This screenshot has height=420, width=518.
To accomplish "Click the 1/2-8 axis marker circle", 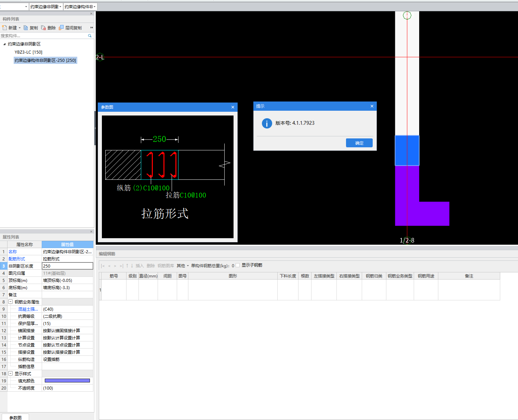I will coord(407,240).
